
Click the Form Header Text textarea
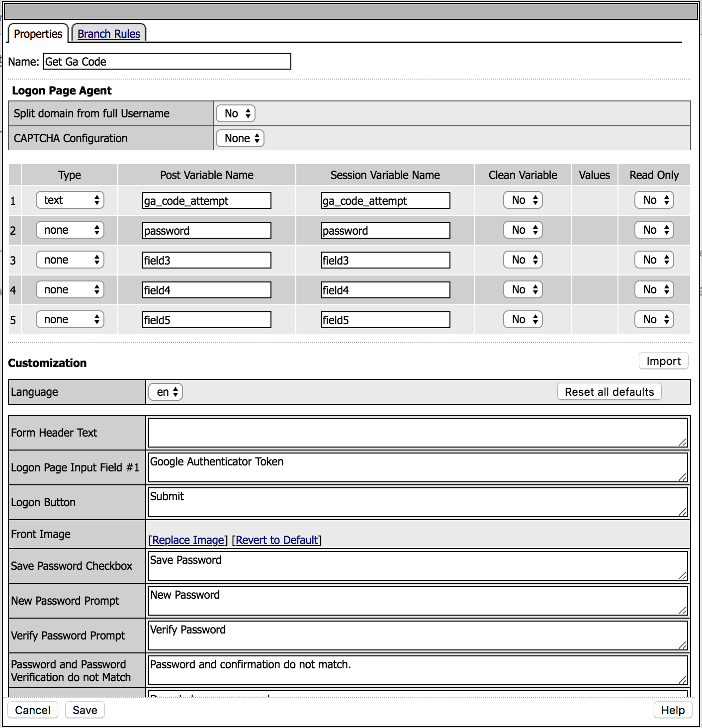click(418, 433)
